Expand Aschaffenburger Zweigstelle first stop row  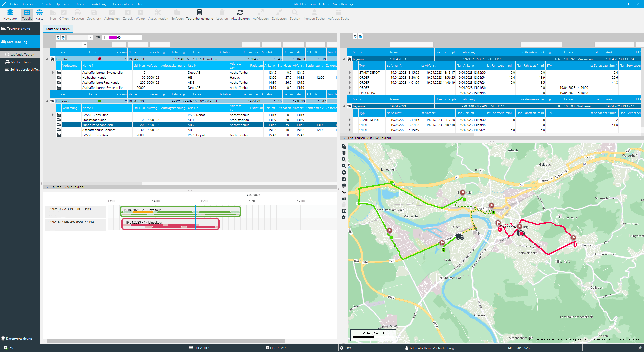(x=53, y=73)
